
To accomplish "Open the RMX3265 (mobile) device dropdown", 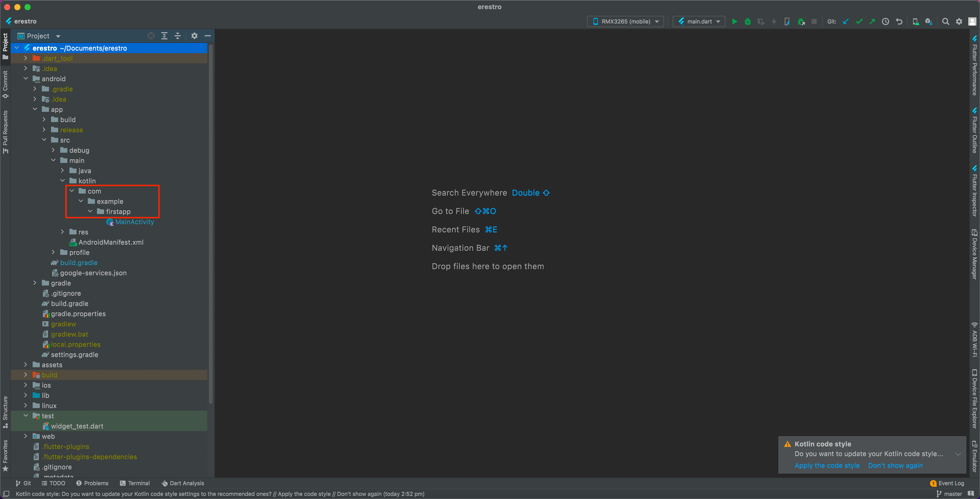I will (x=626, y=22).
